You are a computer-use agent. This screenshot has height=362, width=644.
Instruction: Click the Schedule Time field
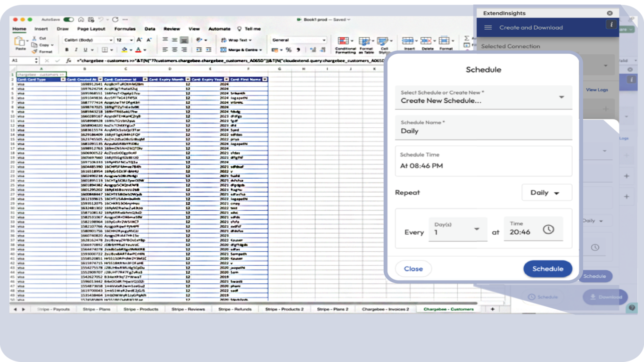click(483, 161)
